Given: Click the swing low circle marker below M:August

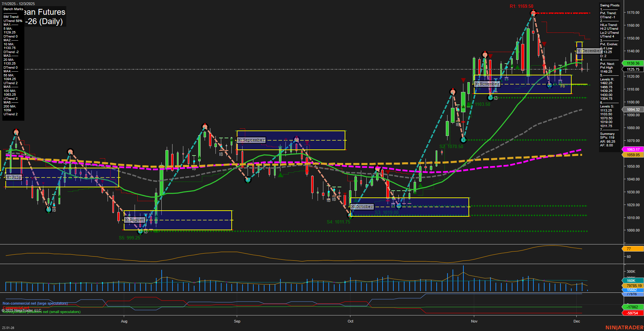Looking at the screenshot, I should (140, 231).
